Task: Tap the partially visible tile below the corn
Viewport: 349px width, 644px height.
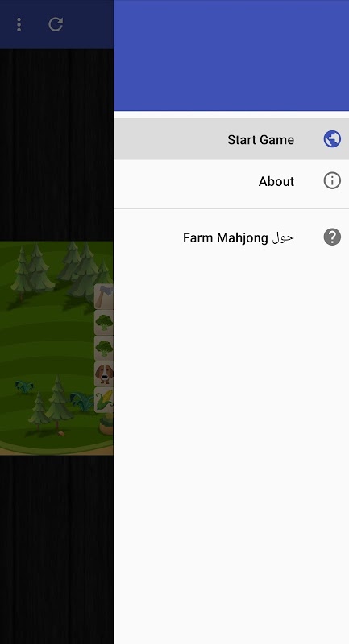Action: tap(106, 425)
